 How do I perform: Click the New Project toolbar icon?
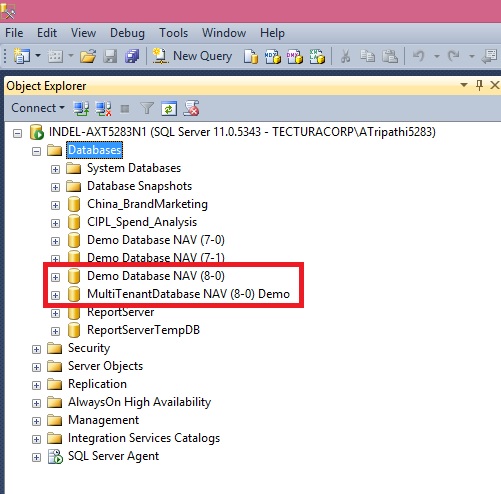[22, 56]
